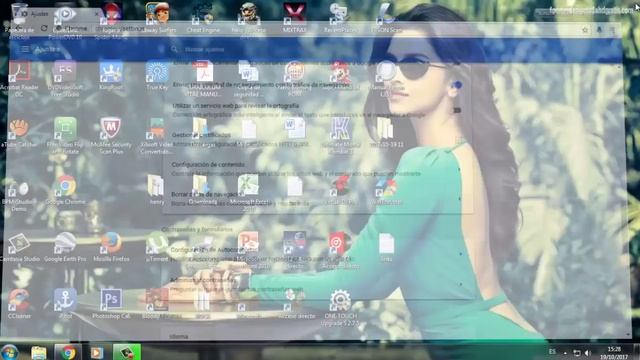Open the PowerPoint desktop shortcut
640x360 pixels.
coord(248,250)
